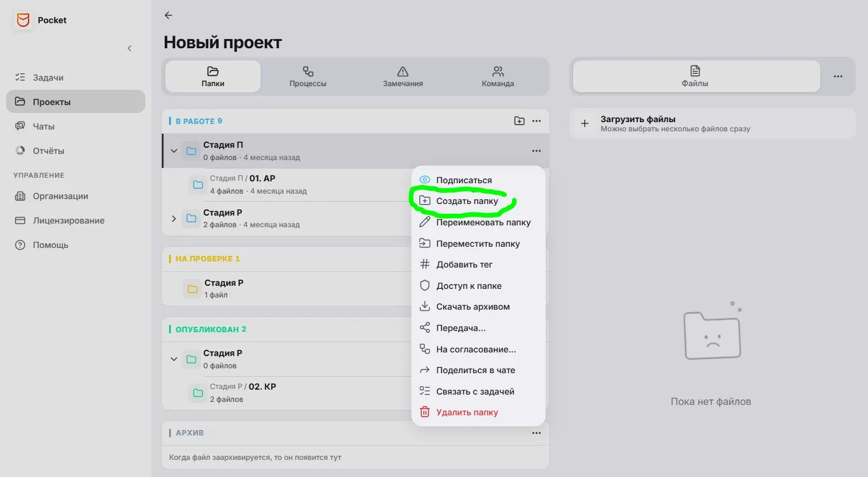Collapse the sidebar with the chevron arrow

129,48
